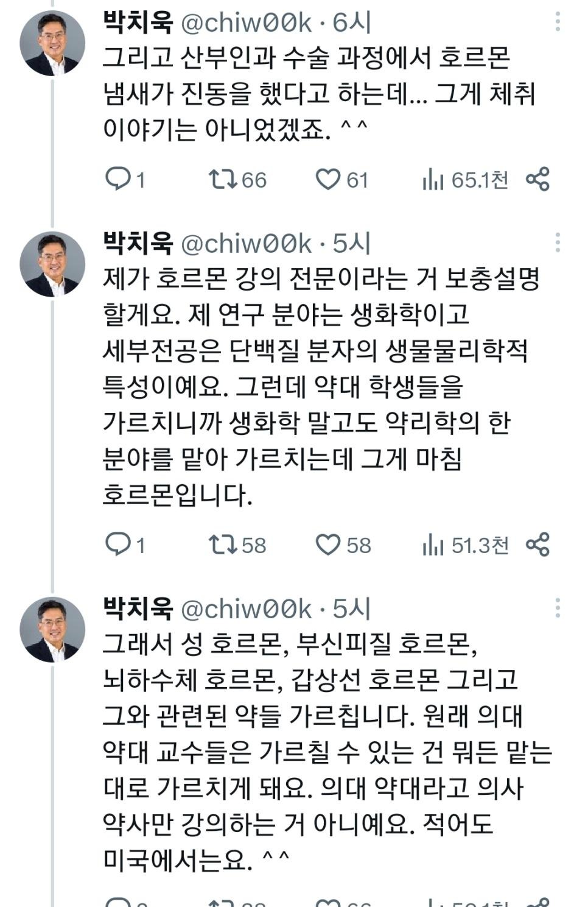Share the tweet posted 6시 ago

(537, 179)
